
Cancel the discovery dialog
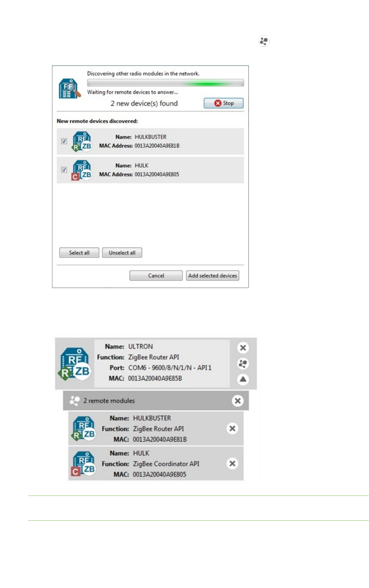[x=156, y=276]
